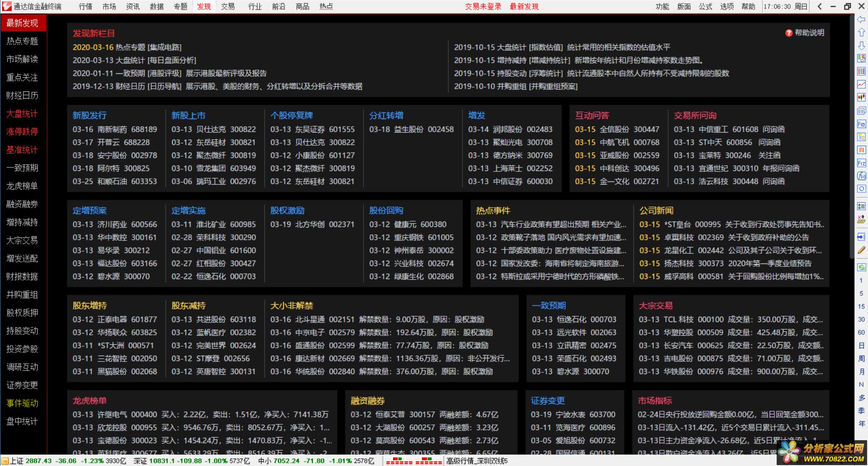Click 深证 10831.1 index in status bar
868x466 pixels.
click(192, 461)
